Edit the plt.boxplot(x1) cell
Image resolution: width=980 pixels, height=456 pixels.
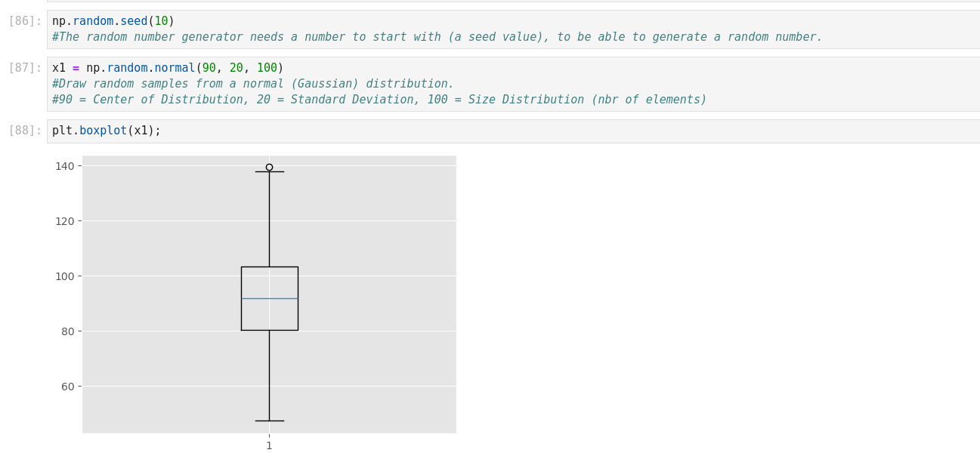107,131
